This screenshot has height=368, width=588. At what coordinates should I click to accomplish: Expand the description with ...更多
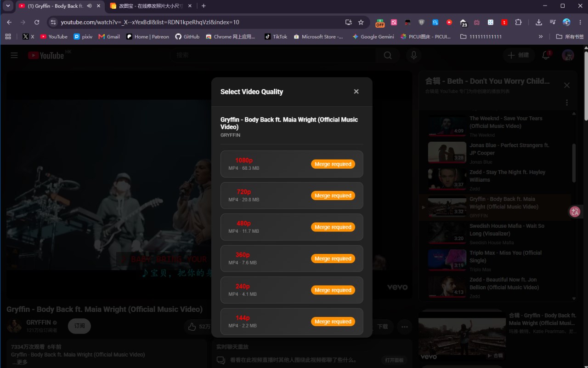20,362
